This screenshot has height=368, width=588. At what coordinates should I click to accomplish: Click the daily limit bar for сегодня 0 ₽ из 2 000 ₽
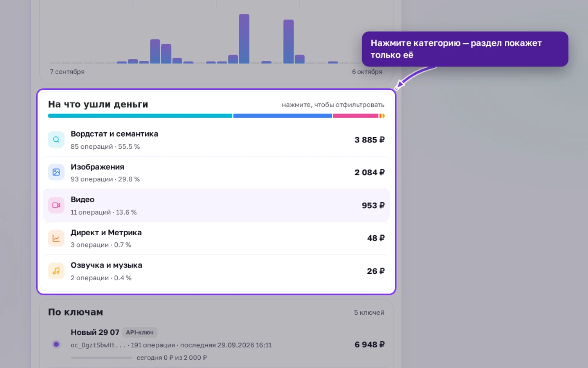click(x=102, y=358)
